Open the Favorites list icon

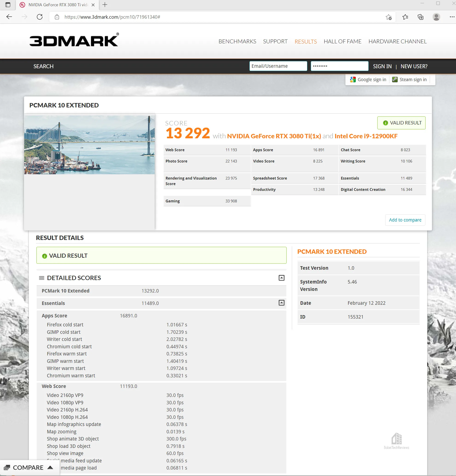click(x=405, y=17)
